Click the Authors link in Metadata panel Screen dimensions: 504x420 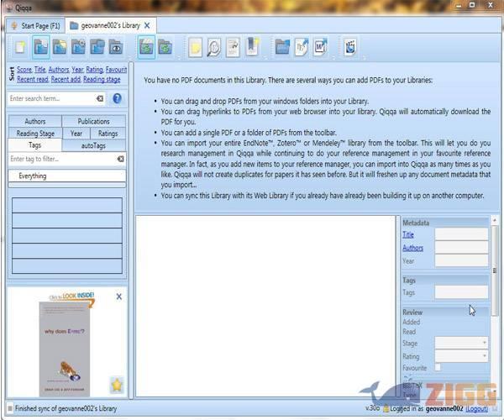pyautogui.click(x=412, y=248)
